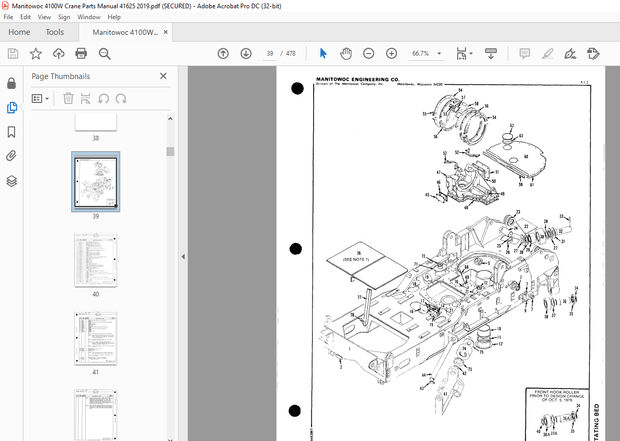
Task: Edit the current page number field
Action: [x=270, y=53]
